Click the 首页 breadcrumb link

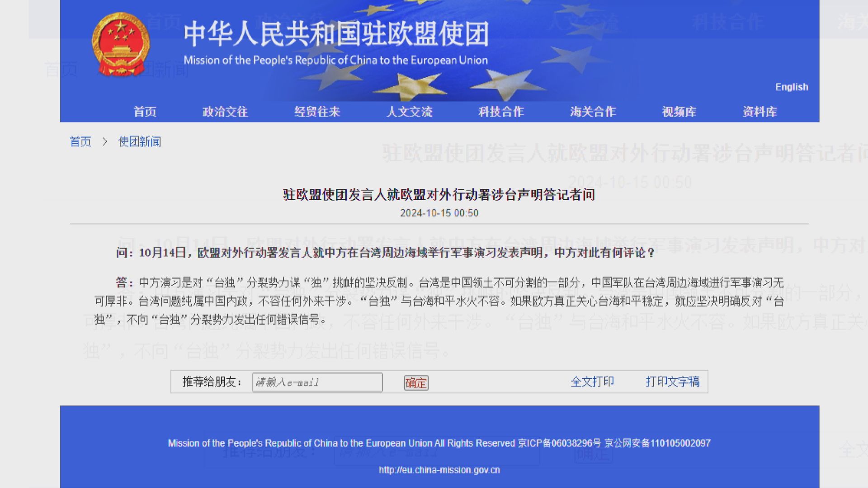pos(80,141)
